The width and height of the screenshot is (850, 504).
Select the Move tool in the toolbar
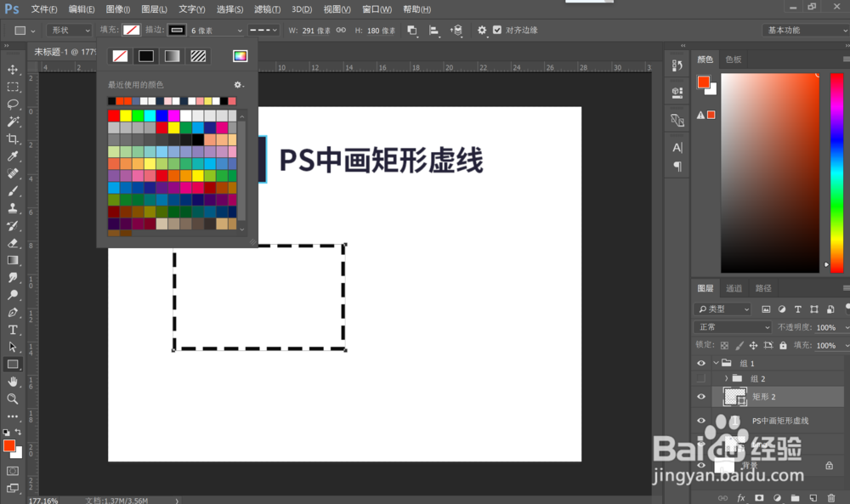click(x=12, y=71)
